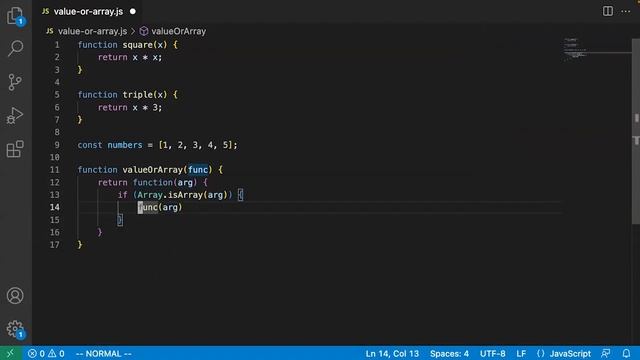Click the feedback icon in status bar
This screenshot has height=360, width=640.
(x=606, y=353)
